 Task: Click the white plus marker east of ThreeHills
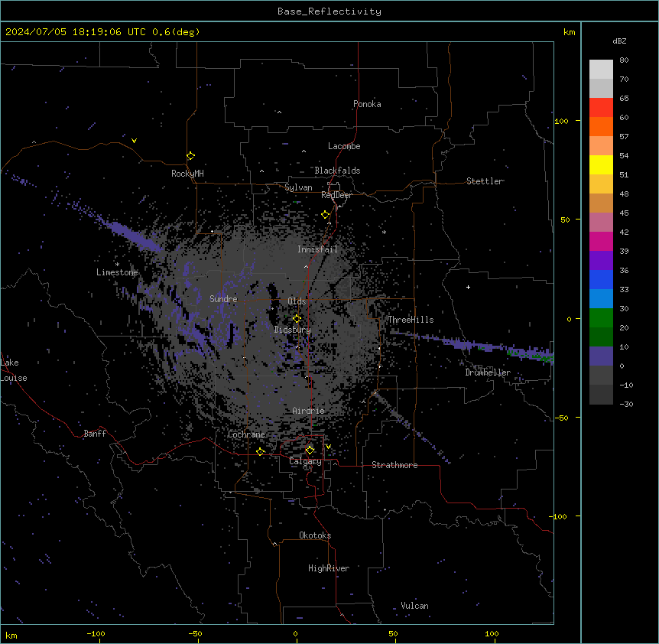(x=468, y=287)
